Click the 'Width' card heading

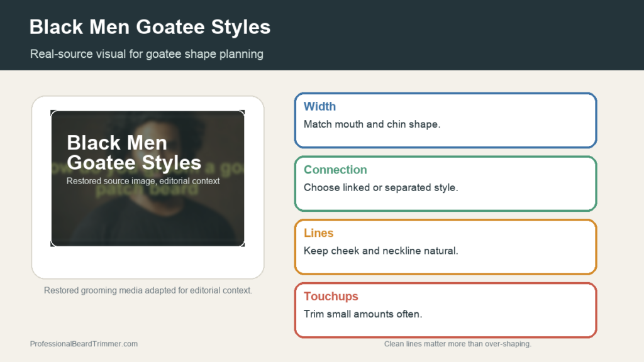319,107
